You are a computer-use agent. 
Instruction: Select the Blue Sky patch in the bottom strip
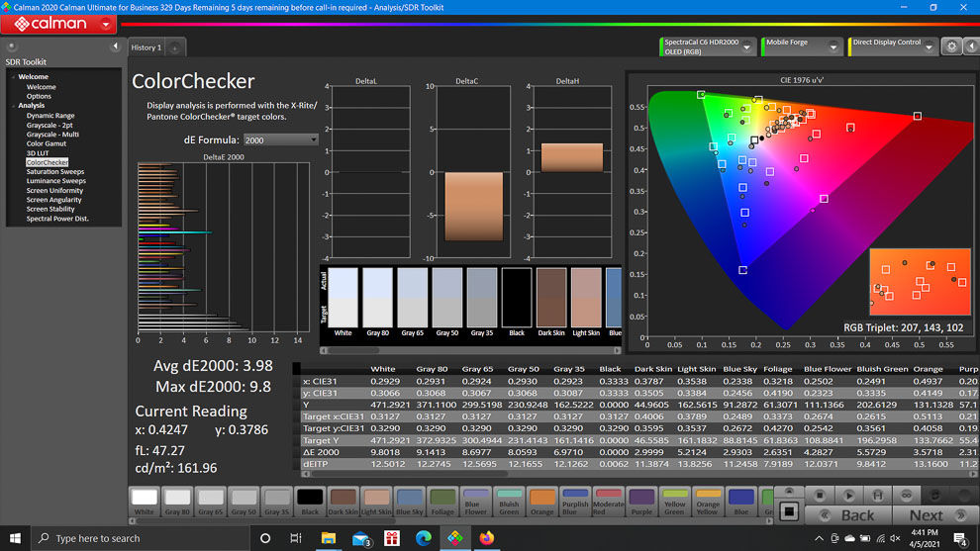(x=410, y=502)
